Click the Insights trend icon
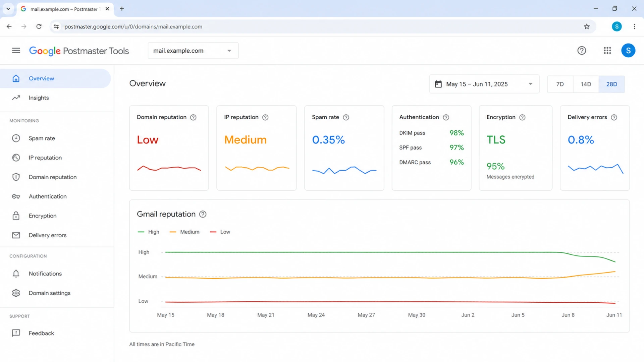This screenshot has height=362, width=644. (x=16, y=98)
